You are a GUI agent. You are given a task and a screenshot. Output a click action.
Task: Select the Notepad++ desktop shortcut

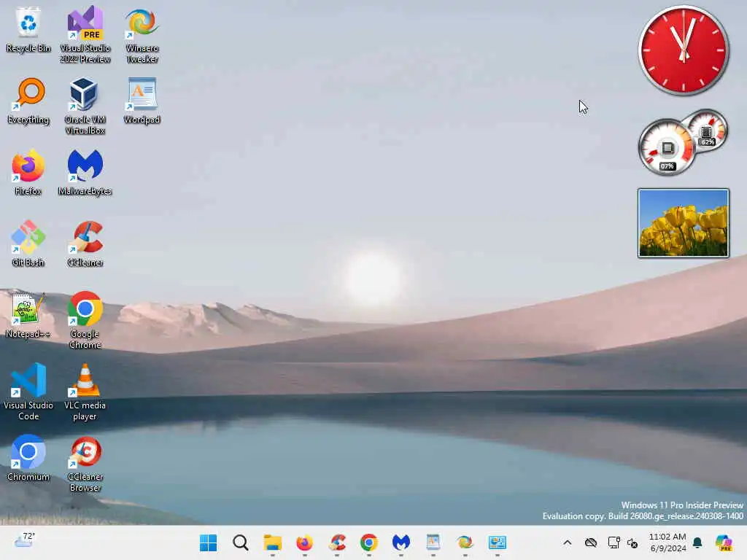pyautogui.click(x=28, y=315)
